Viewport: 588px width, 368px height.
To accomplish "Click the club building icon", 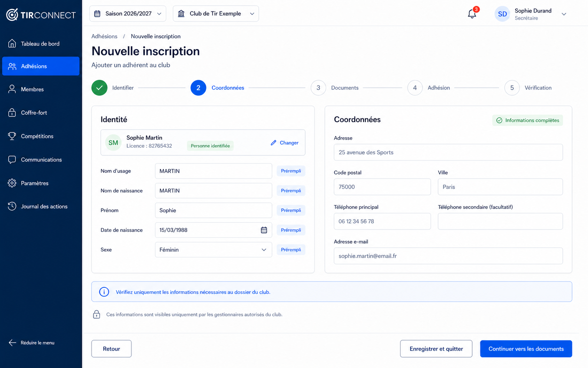I will (x=181, y=14).
